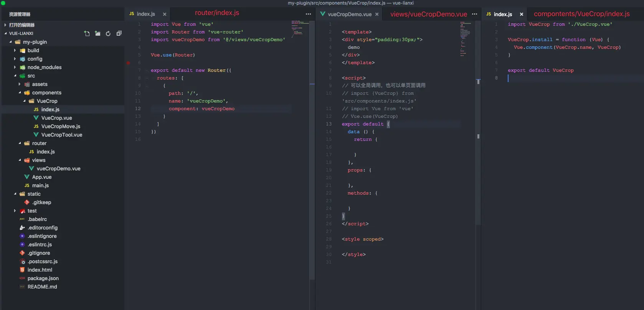The image size is (644, 310).
Task: Close the vueCropDemo.vue editor tab
Action: coord(377,14)
